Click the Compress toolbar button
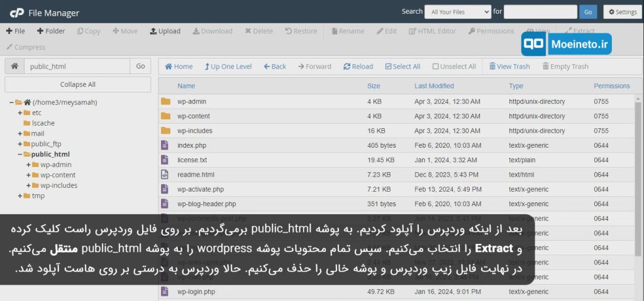Viewport: 644px width, 301px height. click(25, 47)
